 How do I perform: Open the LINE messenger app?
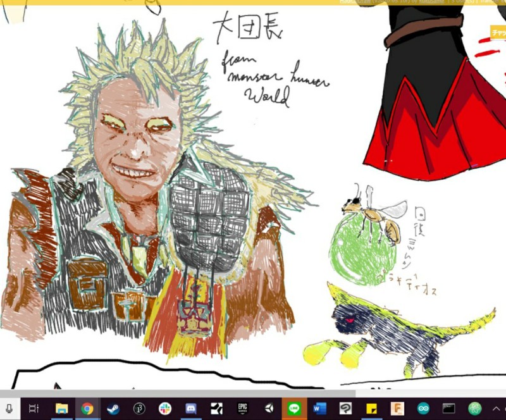tap(294, 409)
